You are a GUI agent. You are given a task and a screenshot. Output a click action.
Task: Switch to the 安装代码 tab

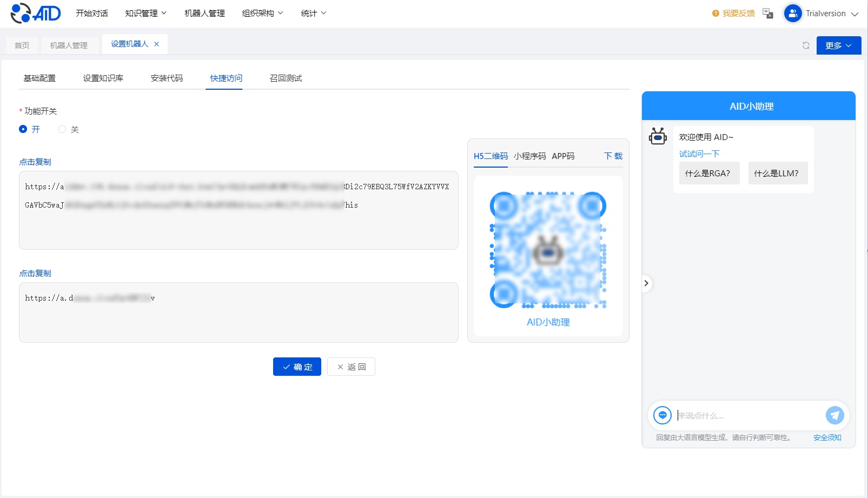click(167, 78)
